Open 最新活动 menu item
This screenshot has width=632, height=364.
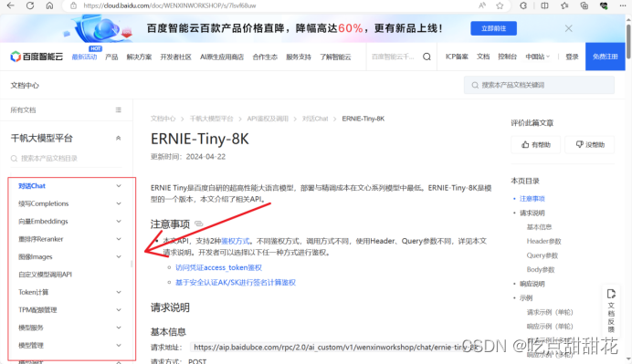[x=84, y=57]
